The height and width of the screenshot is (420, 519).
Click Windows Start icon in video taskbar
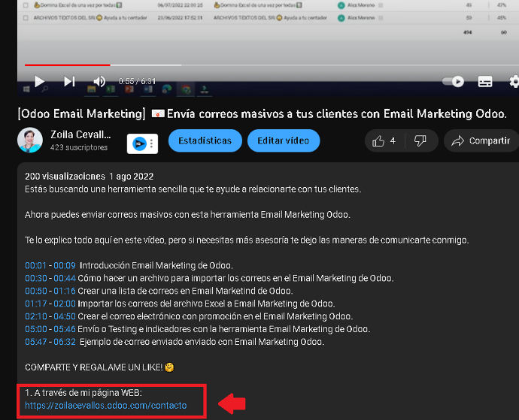pos(26,89)
